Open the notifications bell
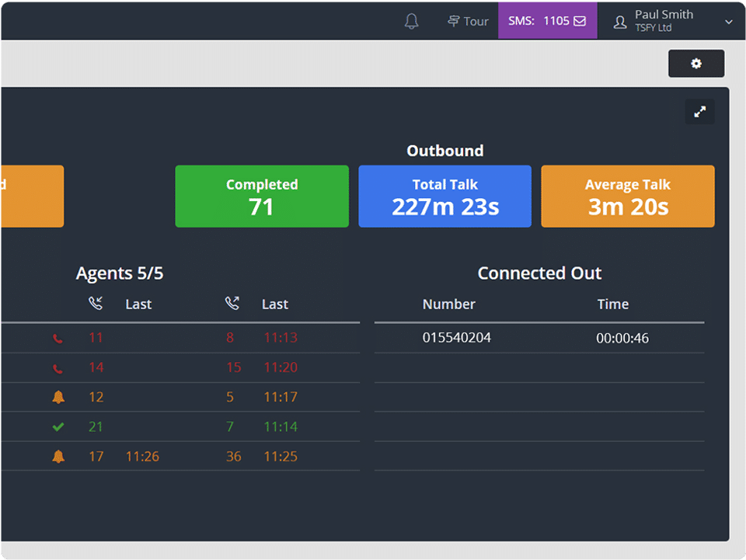 coord(412,21)
